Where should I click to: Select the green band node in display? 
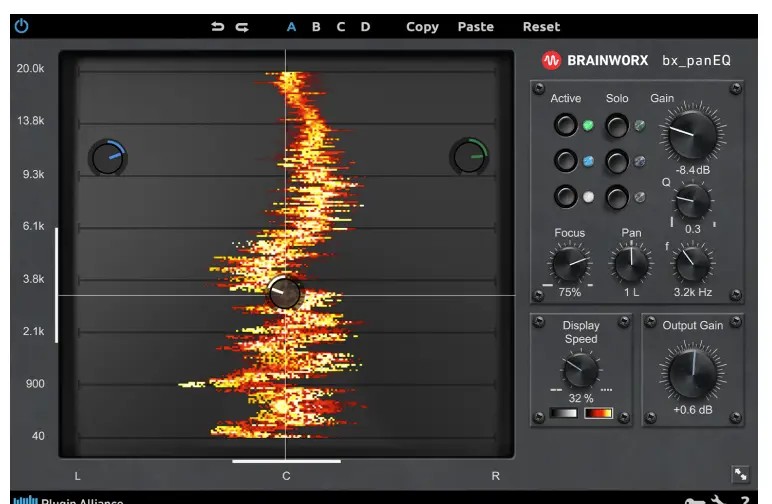[469, 157]
